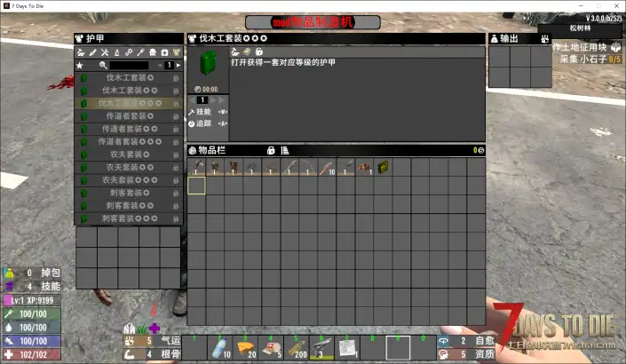Select recipe 农夫套装 two stars

129,167
